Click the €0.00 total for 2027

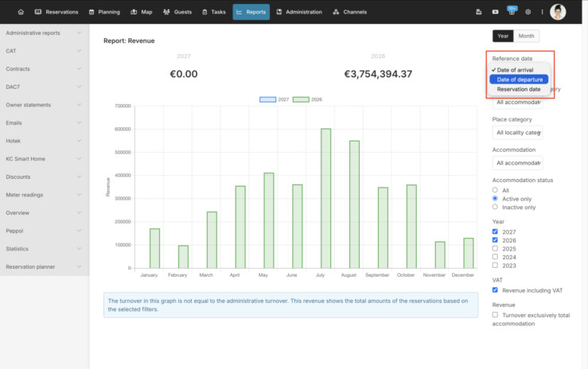click(x=184, y=74)
